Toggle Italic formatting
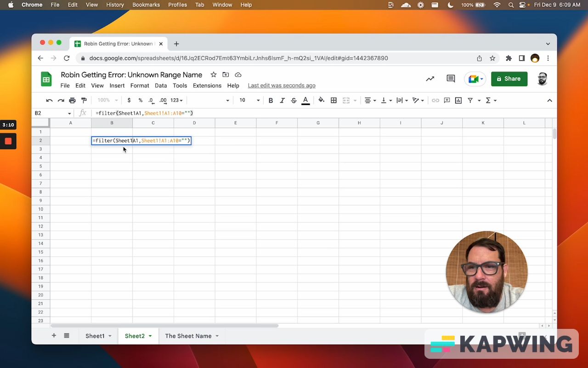The image size is (588, 368). coord(282,100)
